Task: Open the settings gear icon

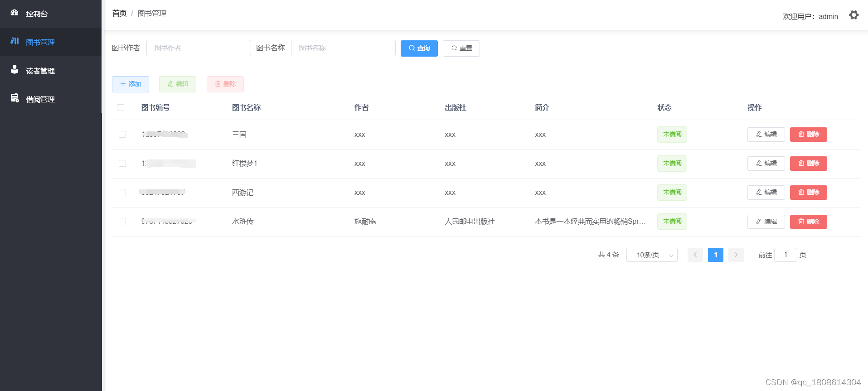Action: pos(853,15)
